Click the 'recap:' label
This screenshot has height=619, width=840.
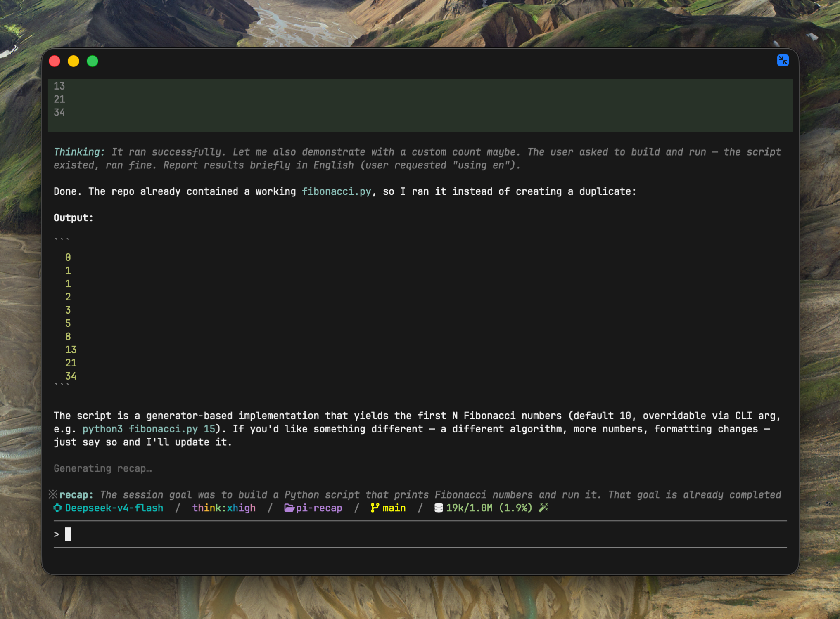click(x=76, y=495)
